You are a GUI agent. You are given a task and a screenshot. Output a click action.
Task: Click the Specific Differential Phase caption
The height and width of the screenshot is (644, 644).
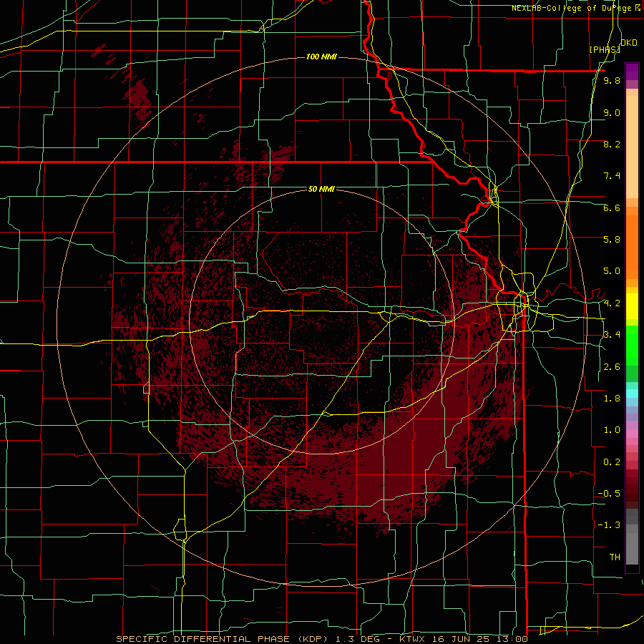pyautogui.click(x=322, y=639)
